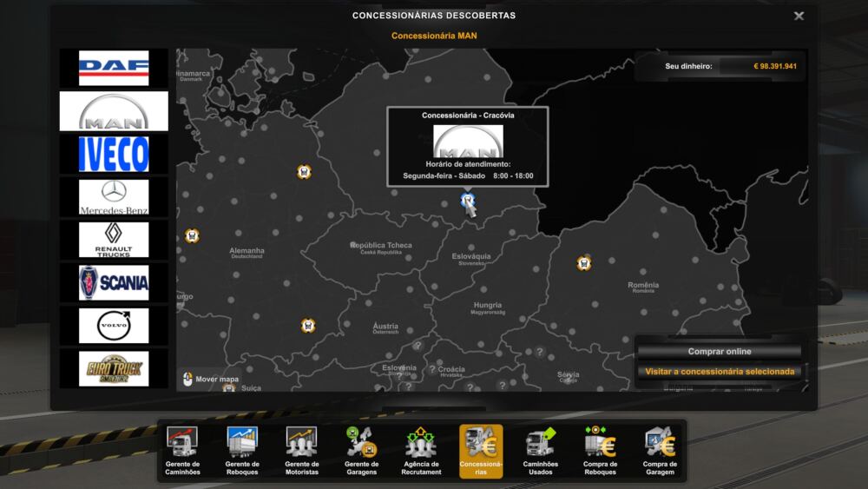Open Caminhões Usados market
This screenshot has height=489, width=868.
click(541, 451)
